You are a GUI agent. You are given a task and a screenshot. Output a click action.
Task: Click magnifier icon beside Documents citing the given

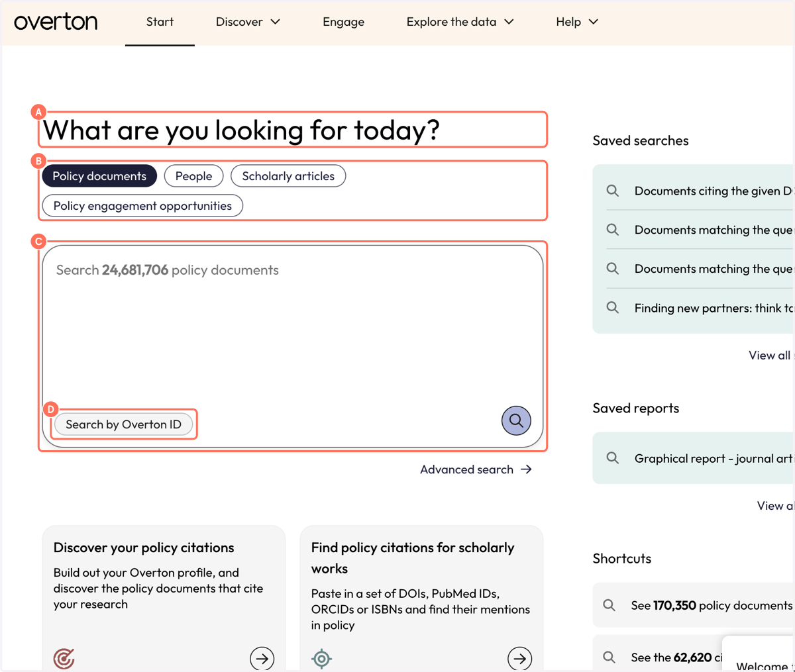point(613,191)
